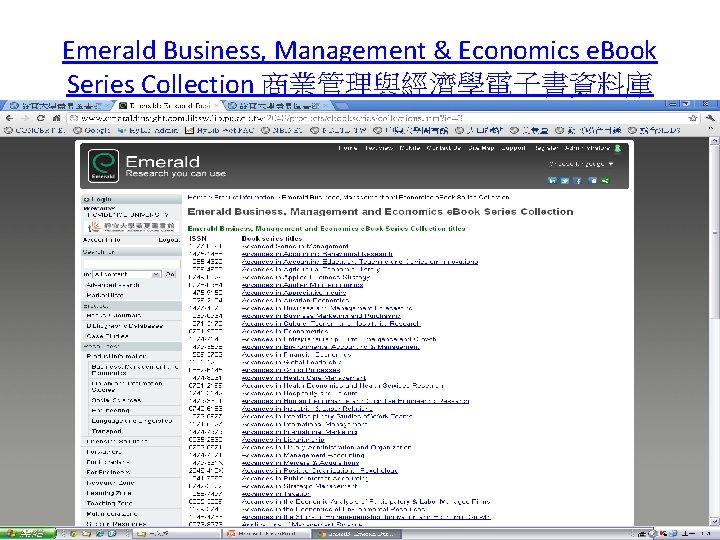This screenshot has height=540, width=720.
Task: Open Support in top navigation
Action: [x=513, y=148]
